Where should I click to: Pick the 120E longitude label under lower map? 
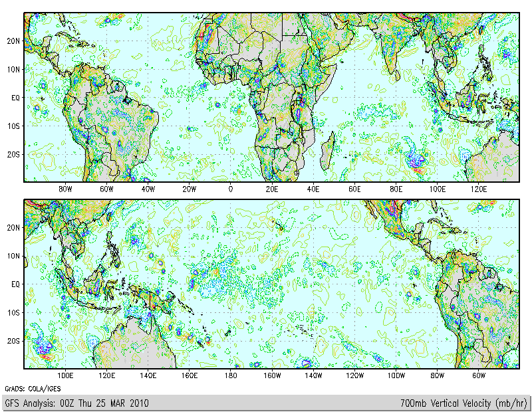coord(106,375)
